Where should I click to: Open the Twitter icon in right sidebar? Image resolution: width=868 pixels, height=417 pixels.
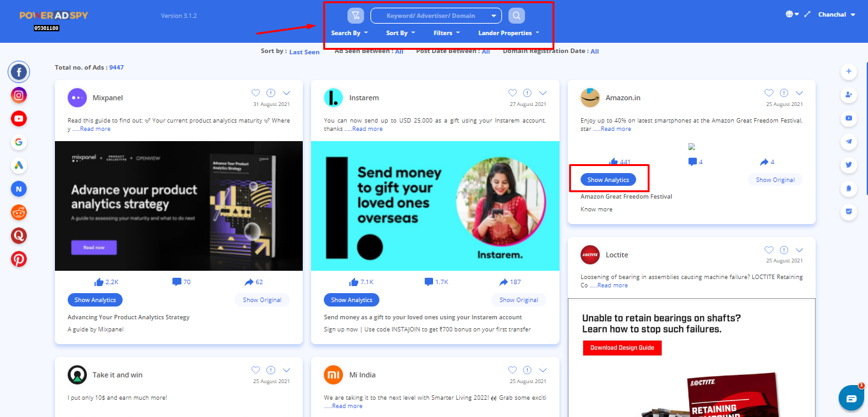(849, 165)
